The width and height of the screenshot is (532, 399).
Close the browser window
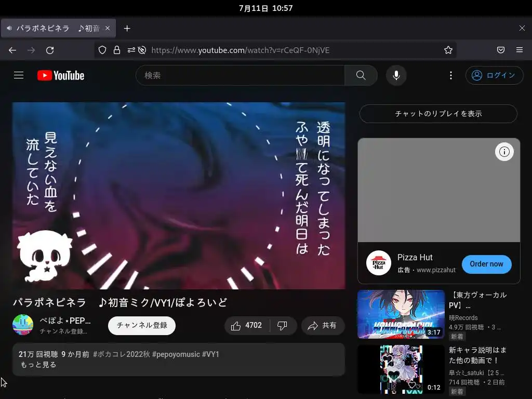coord(522,28)
